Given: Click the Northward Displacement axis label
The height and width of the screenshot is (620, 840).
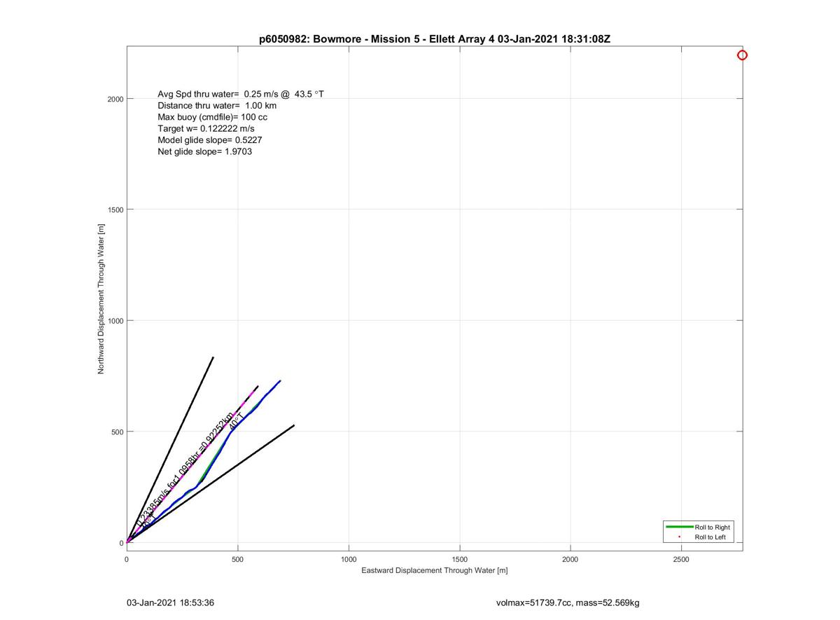Looking at the screenshot, I should tap(101, 298).
